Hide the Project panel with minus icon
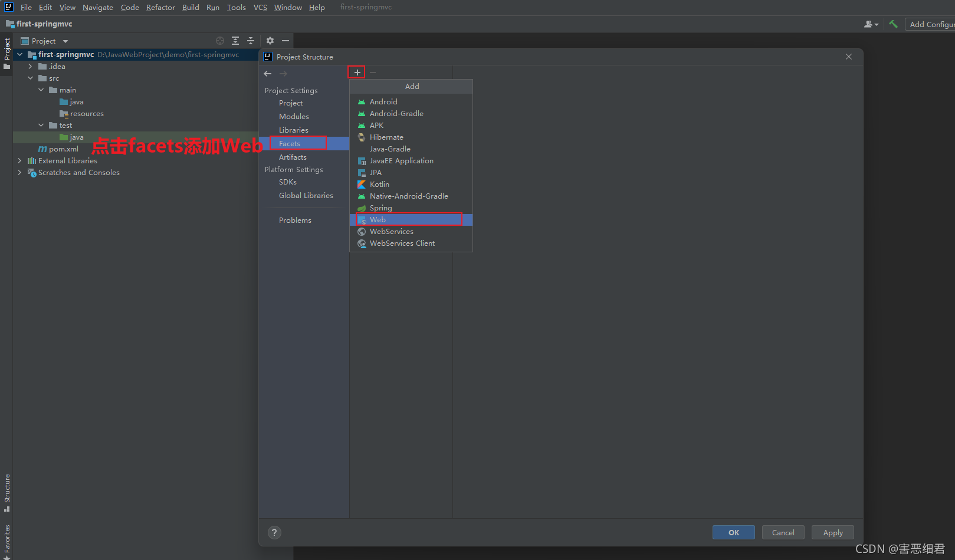 (x=285, y=41)
